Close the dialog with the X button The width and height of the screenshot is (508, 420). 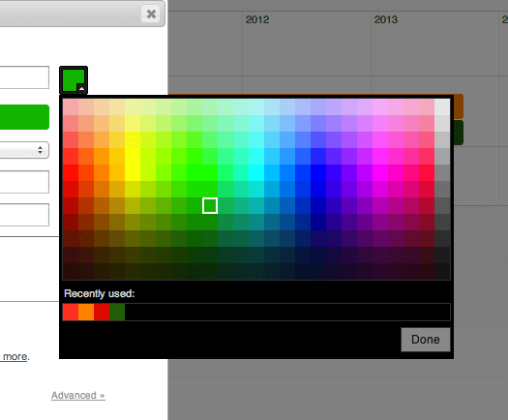[151, 15]
